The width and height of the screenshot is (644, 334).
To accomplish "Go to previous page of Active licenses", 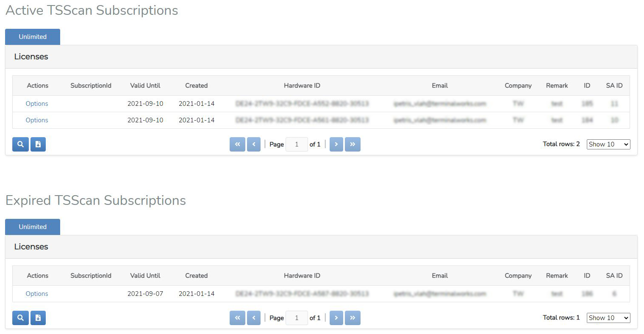I will click(253, 144).
